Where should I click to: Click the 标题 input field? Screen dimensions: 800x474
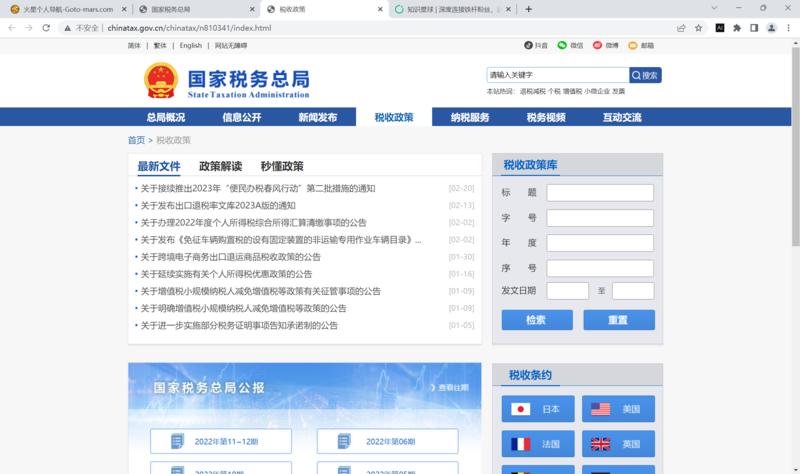[600, 193]
